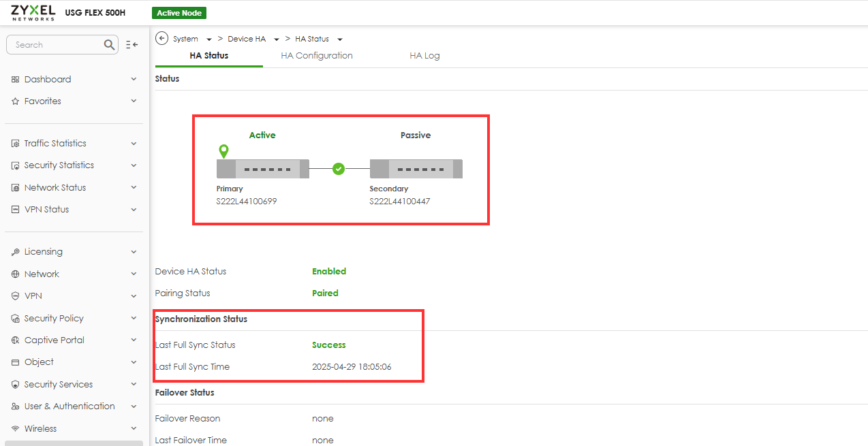Click the Secondary device image
Screen dimensions: 868x446
click(416, 169)
